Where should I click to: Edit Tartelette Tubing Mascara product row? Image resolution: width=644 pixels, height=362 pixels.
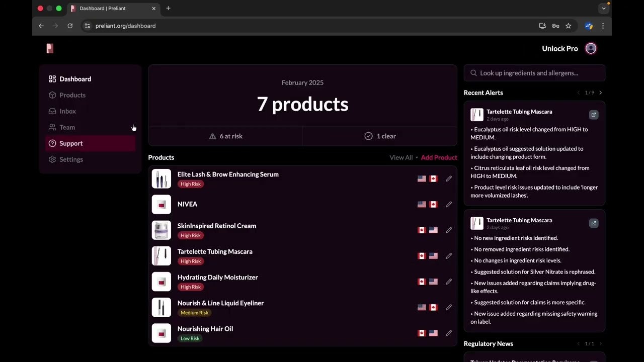tap(449, 255)
